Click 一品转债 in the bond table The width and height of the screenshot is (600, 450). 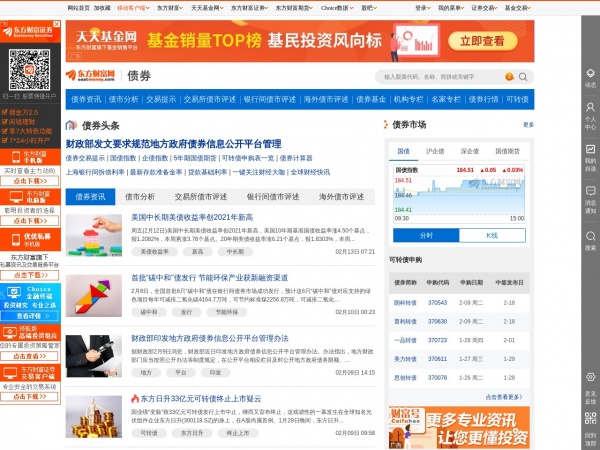point(405,340)
